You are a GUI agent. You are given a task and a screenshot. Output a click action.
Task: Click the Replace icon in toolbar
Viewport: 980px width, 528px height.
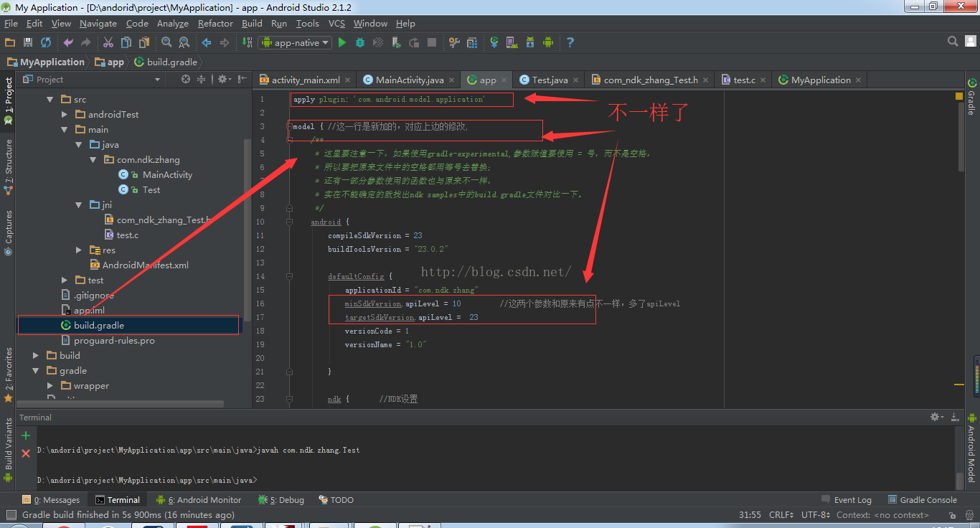coord(184,42)
